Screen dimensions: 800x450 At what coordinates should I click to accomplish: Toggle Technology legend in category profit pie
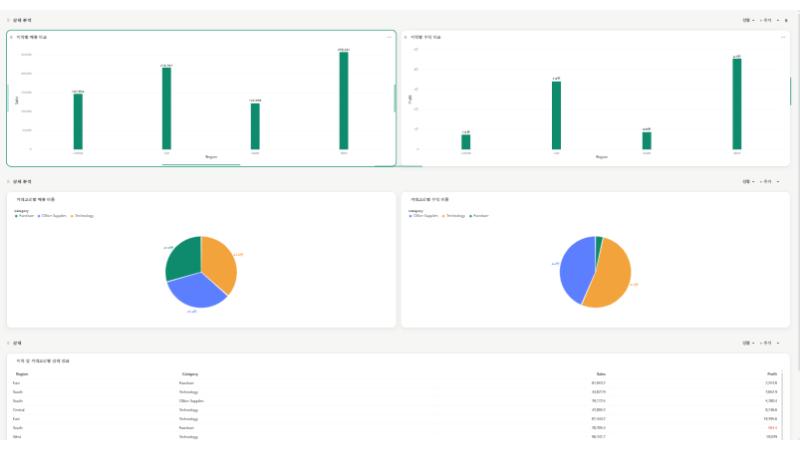[454, 216]
